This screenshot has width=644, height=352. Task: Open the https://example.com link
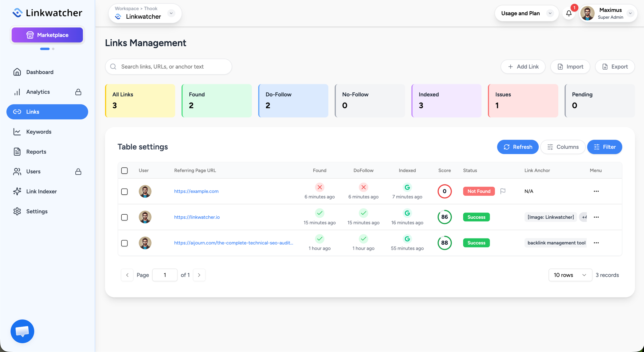[196, 191]
